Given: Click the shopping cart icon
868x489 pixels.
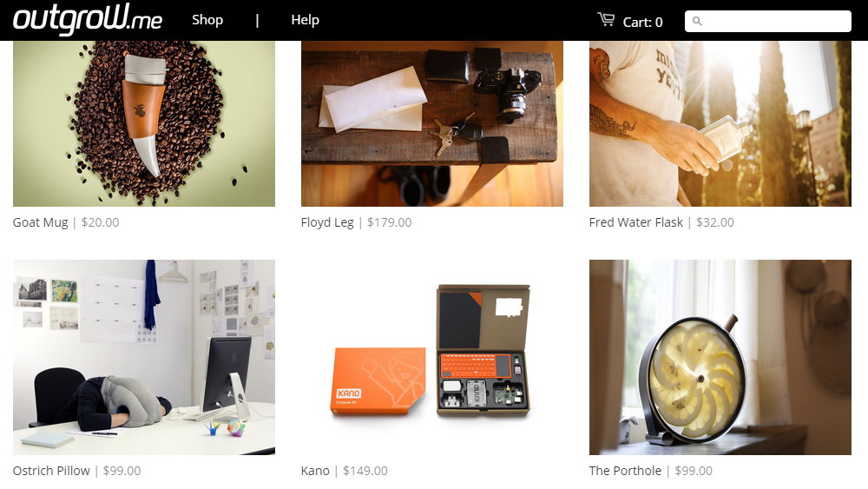Looking at the screenshot, I should pyautogui.click(x=606, y=20).
